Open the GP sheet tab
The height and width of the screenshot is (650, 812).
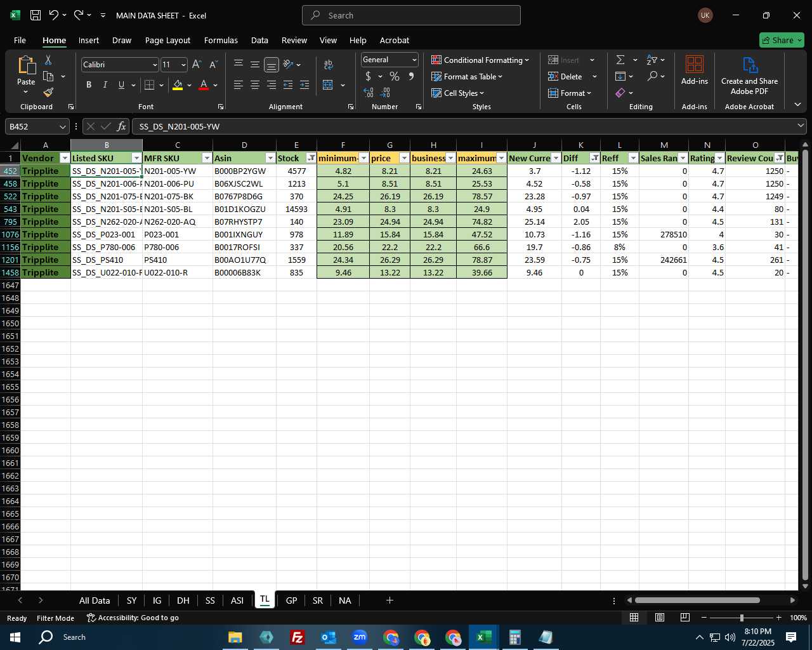tap(291, 600)
